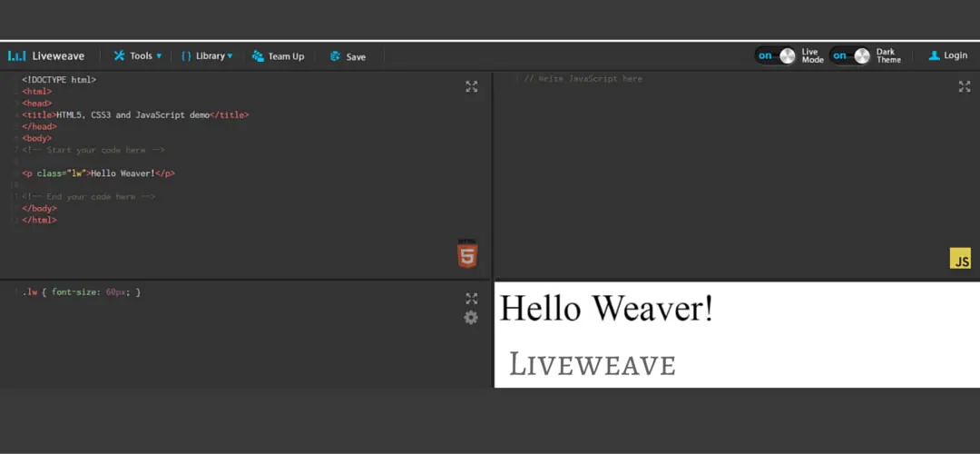Toggle Live Mode switch off
This screenshot has width=980, height=454.
point(776,55)
